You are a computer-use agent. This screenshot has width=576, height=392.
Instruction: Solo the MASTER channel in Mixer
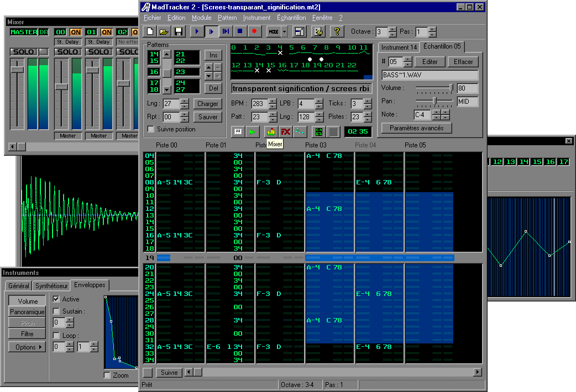[24, 52]
